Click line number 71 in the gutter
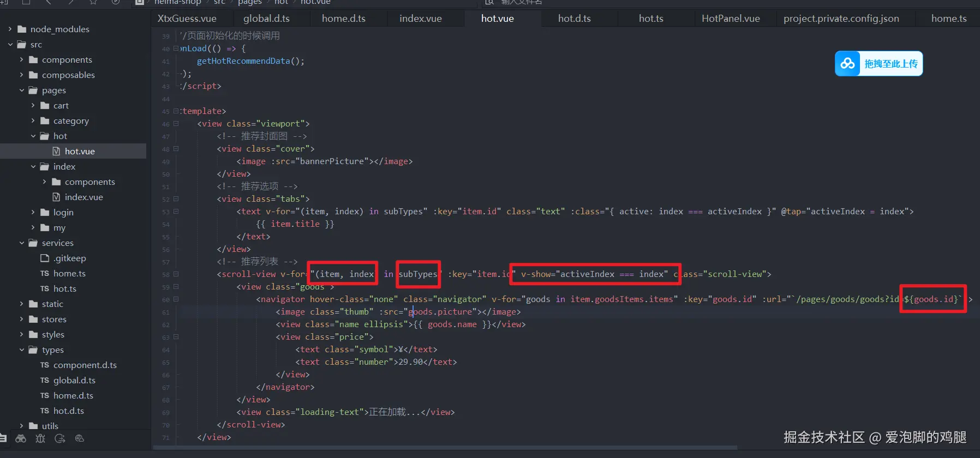The height and width of the screenshot is (458, 980). [x=166, y=437]
